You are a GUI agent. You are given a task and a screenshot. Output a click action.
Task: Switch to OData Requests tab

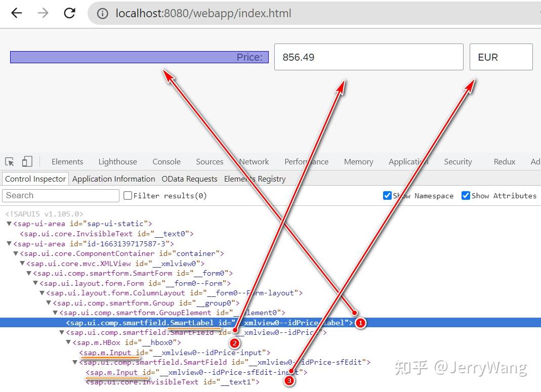[x=189, y=179]
